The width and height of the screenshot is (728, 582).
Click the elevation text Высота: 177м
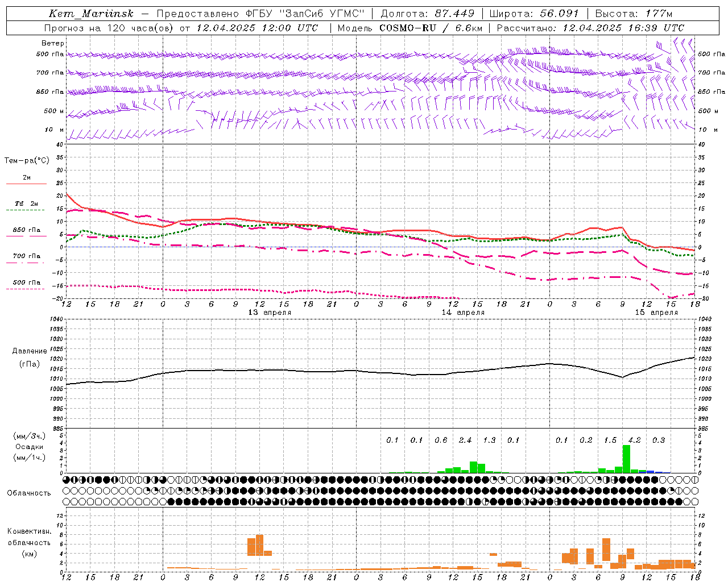pos(633,14)
